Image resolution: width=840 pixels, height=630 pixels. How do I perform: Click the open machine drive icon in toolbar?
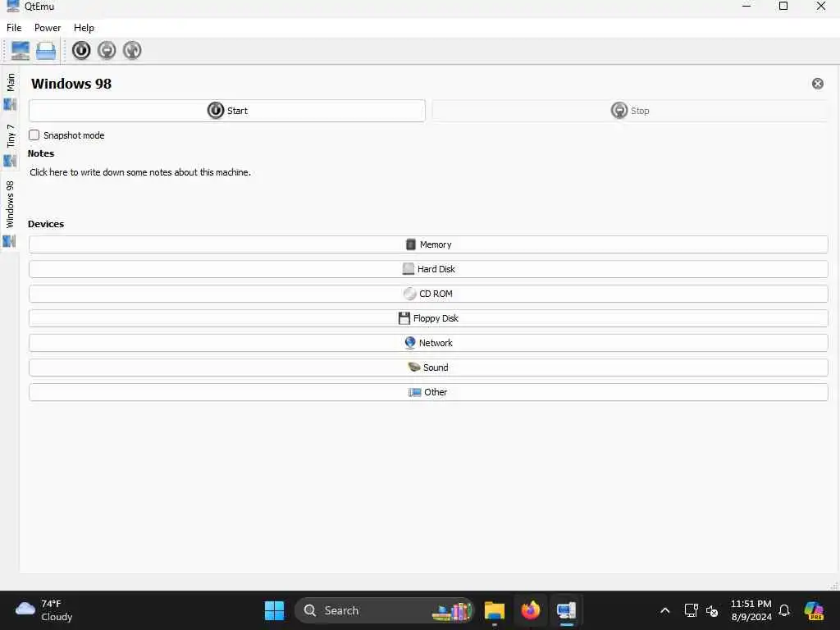[x=46, y=51]
